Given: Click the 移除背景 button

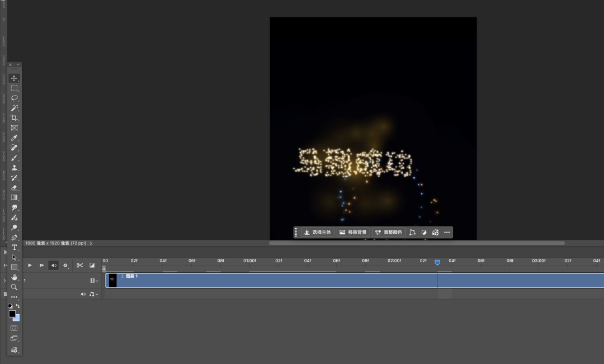Looking at the screenshot, I should click(353, 232).
